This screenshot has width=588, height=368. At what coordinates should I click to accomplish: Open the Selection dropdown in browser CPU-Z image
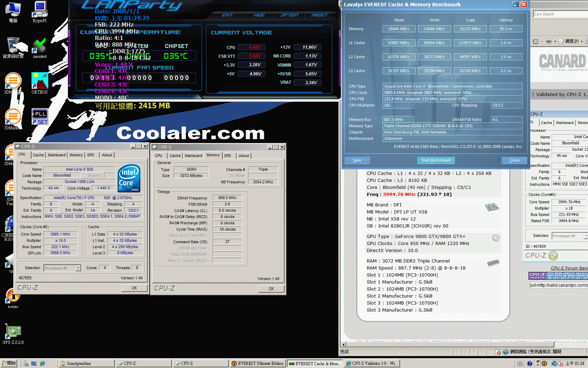pyautogui.click(x=586, y=236)
